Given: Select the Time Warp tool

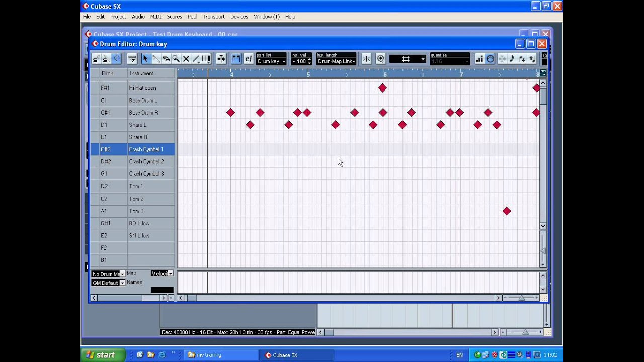Looking at the screenshot, I should tap(206, 59).
